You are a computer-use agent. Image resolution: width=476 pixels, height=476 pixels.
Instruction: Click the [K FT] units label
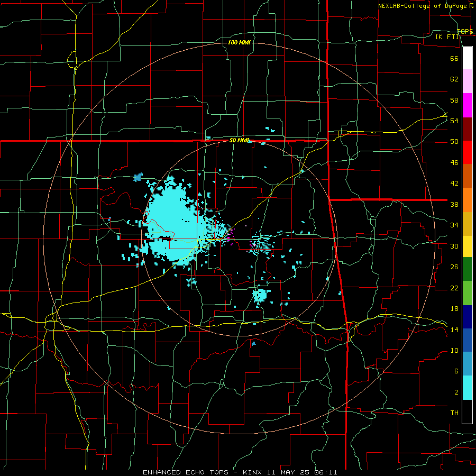[447, 37]
